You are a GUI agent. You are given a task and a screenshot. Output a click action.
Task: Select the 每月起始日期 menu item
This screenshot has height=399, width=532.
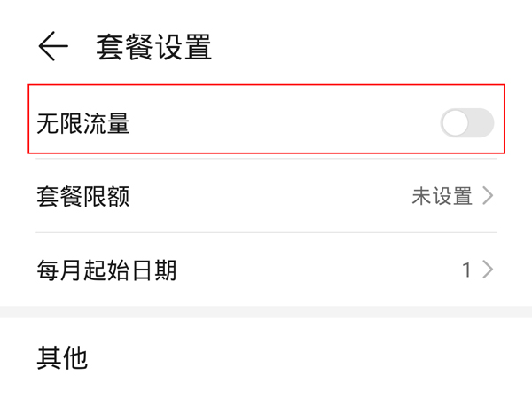point(106,270)
